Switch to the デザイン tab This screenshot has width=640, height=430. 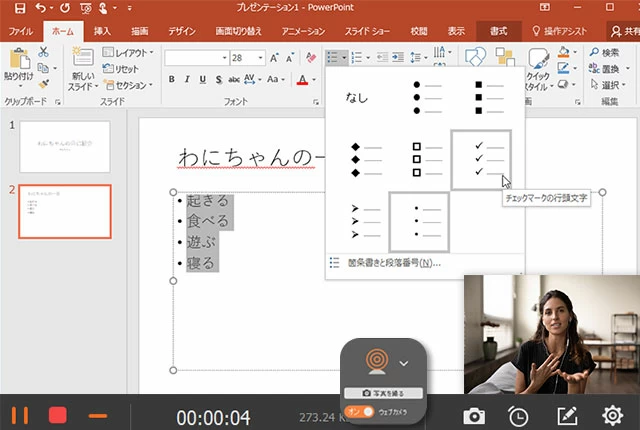[182, 31]
